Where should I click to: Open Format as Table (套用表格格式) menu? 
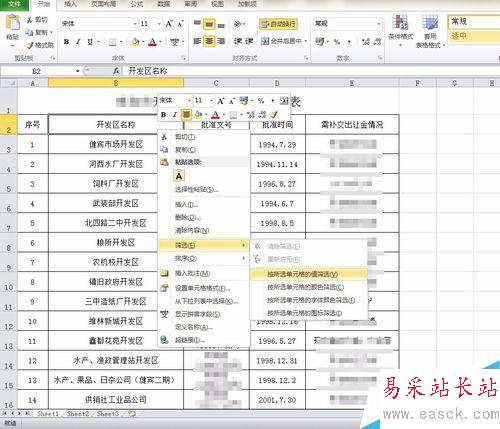(430, 31)
